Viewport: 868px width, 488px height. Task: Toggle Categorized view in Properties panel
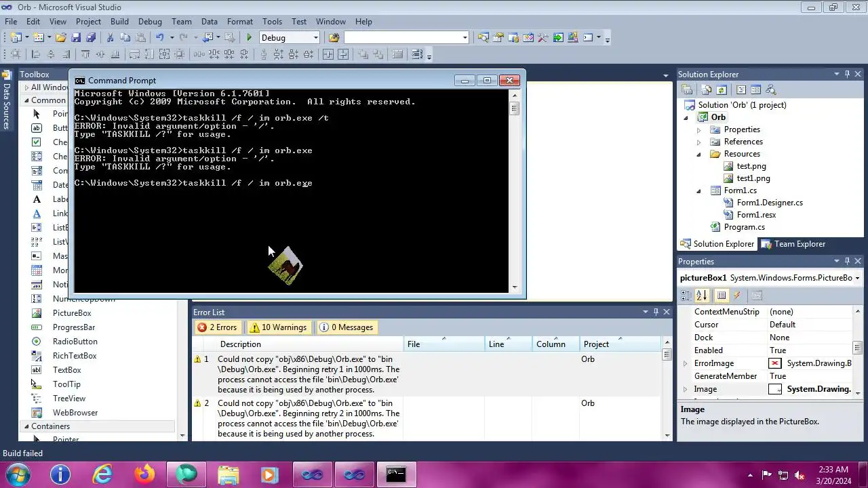[x=686, y=296]
